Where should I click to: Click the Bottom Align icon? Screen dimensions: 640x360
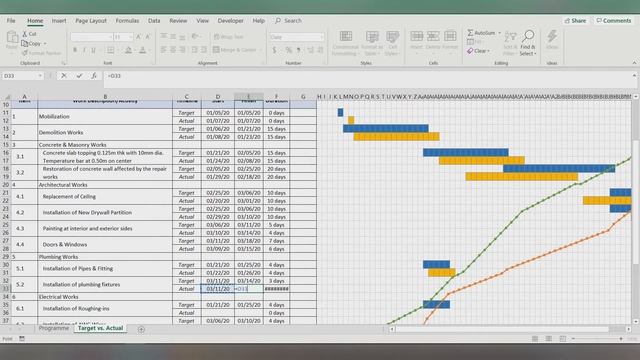pos(182,37)
